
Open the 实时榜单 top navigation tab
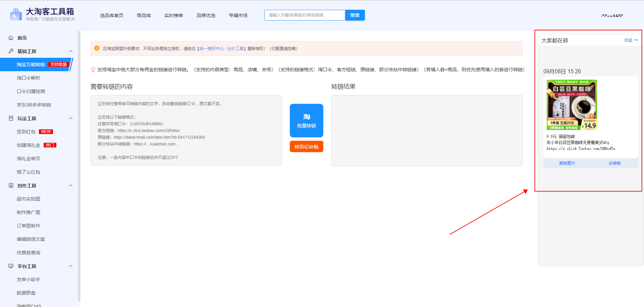[173, 15]
